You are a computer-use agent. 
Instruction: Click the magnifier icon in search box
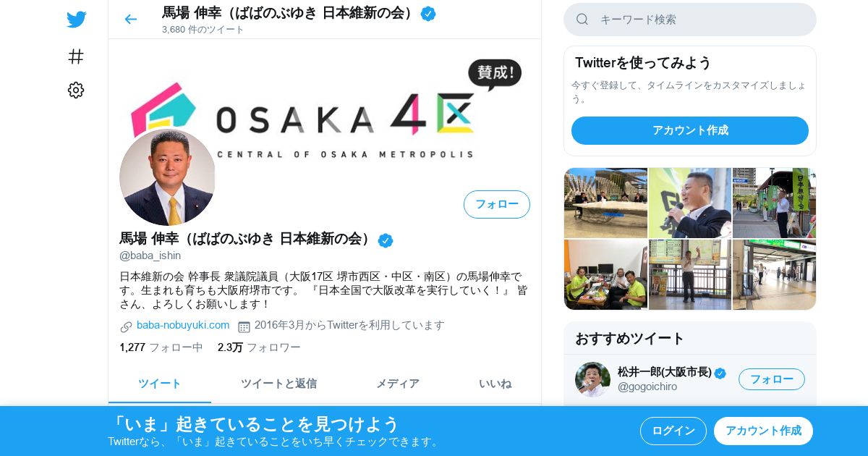click(x=582, y=20)
